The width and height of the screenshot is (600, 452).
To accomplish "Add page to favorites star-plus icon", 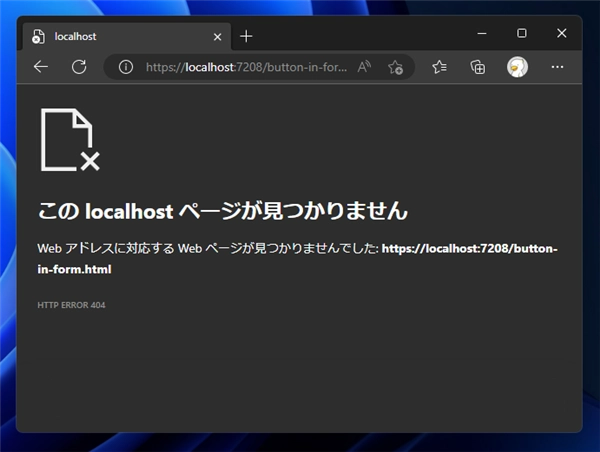I will [395, 67].
